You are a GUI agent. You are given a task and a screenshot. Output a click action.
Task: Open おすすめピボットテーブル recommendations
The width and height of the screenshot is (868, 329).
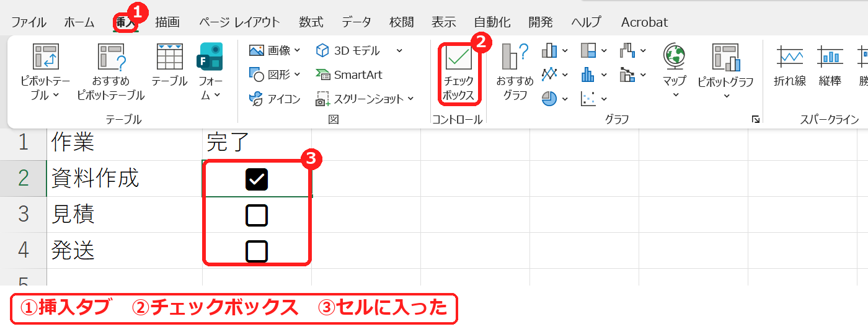click(x=111, y=72)
